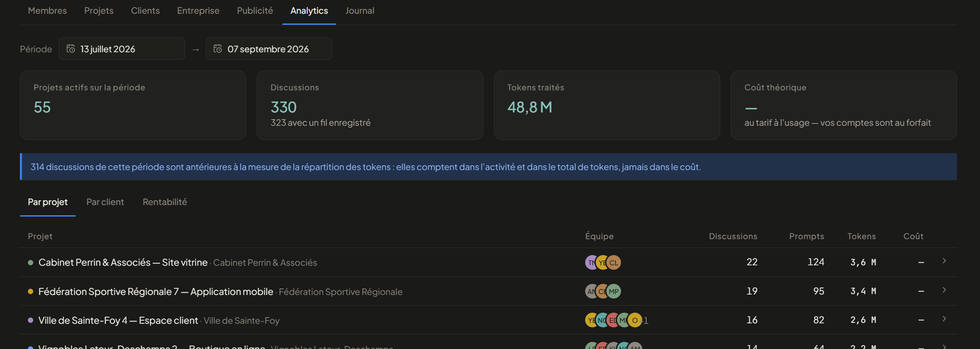Viewport: 980px width, 349px height.
Task: Open Ville de Sainte-Foy 4 — Espace client
Action: coord(118,320)
